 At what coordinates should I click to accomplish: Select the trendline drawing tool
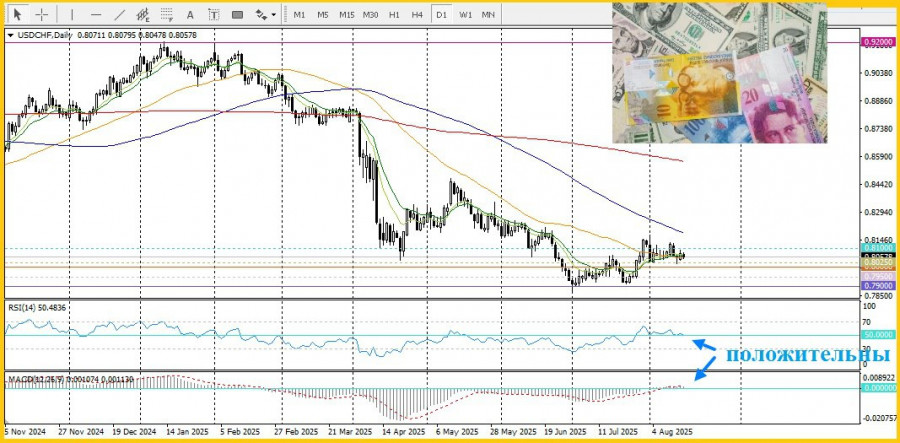[x=120, y=14]
